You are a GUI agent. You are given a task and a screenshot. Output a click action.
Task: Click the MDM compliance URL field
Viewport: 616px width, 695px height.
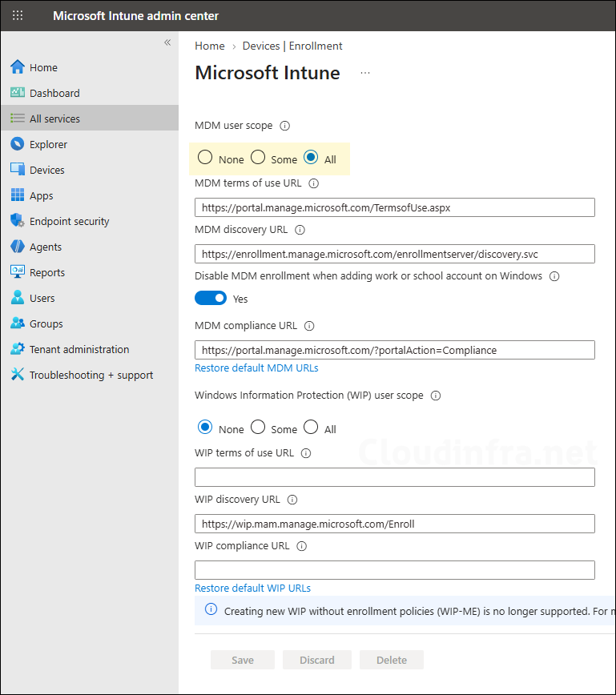pos(395,350)
